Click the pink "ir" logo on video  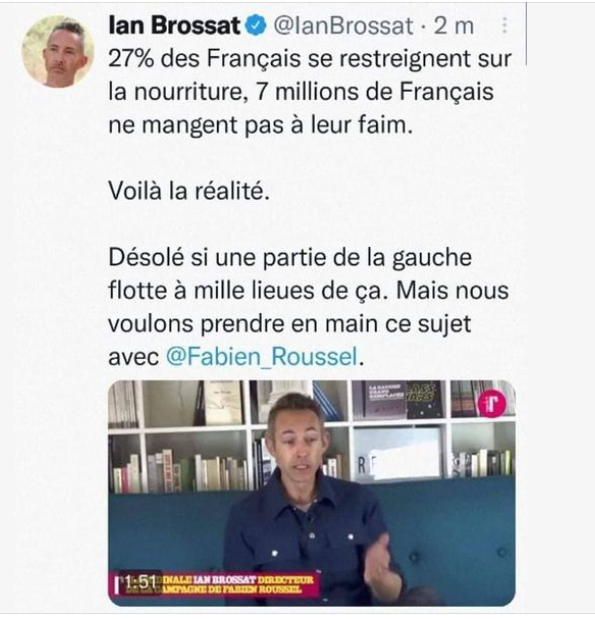click(492, 405)
